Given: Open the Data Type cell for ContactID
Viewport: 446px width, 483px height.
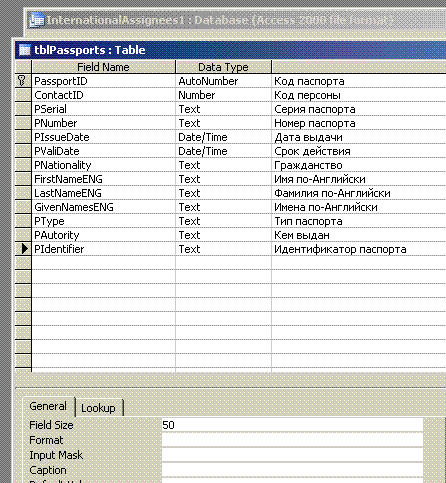Looking at the screenshot, I should coord(223,95).
